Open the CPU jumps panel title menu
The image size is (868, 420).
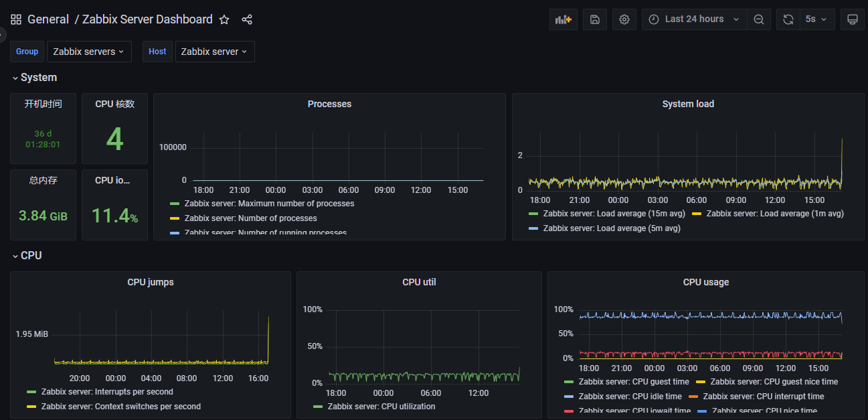point(151,282)
